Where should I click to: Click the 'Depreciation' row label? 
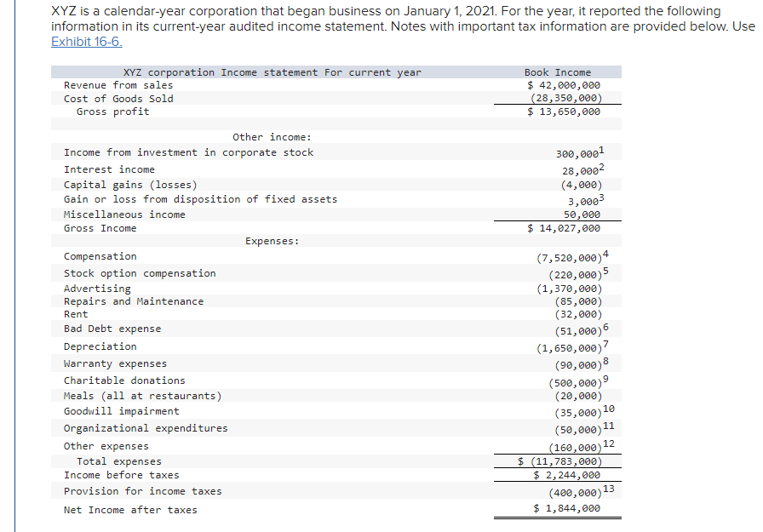point(100,346)
